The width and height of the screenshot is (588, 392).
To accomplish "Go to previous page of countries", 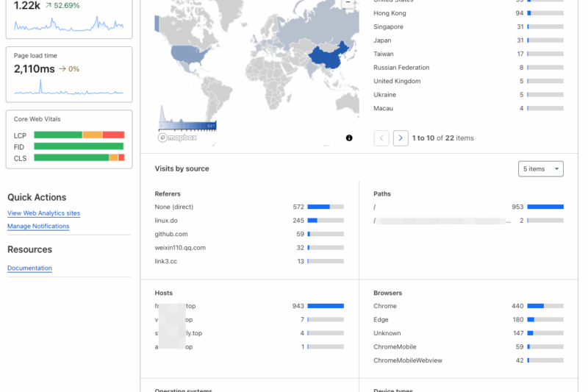I will [x=381, y=138].
